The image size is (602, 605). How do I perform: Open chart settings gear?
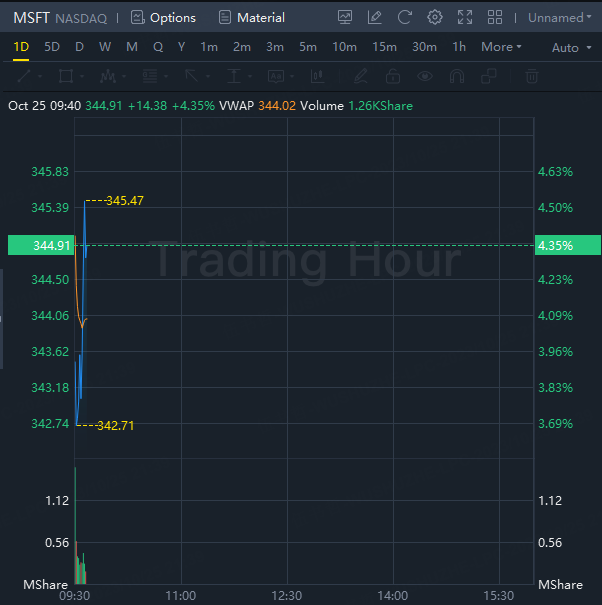(434, 17)
